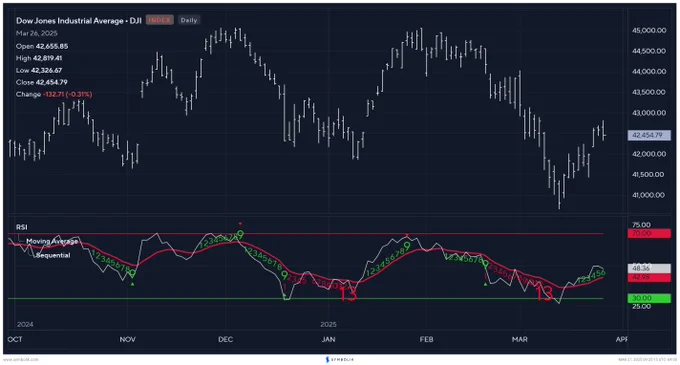Image resolution: width=680 pixels, height=365 pixels.
Task: Click the 45,000.00 price axis label
Action: tap(649, 30)
